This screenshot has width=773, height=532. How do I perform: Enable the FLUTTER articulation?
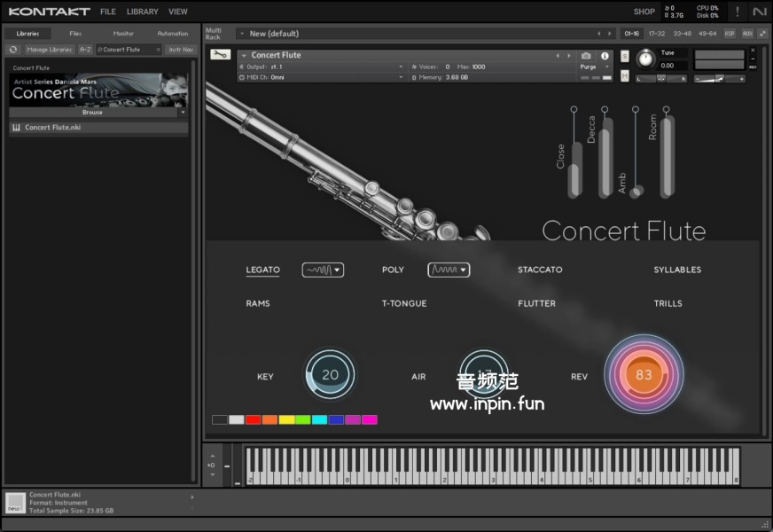(536, 304)
